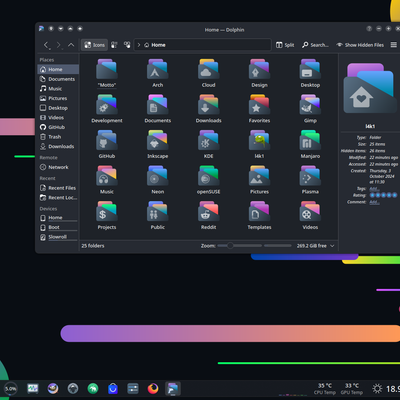Open Search in Dolphin

pyautogui.click(x=315, y=45)
